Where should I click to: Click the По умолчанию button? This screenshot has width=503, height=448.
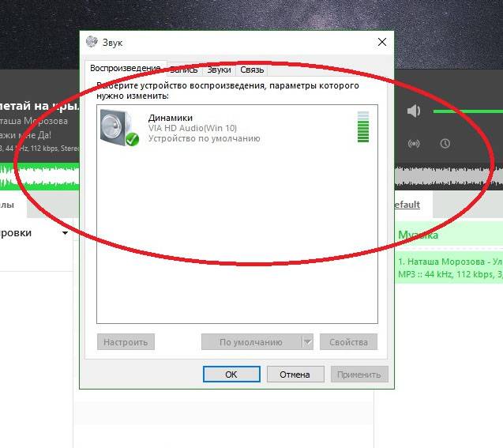tap(251, 342)
